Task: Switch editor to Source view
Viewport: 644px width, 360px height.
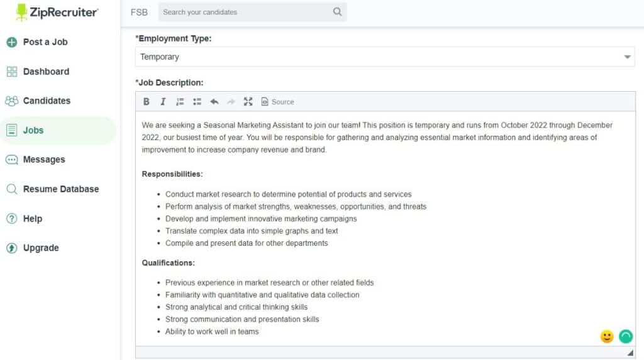Action: coord(277,102)
